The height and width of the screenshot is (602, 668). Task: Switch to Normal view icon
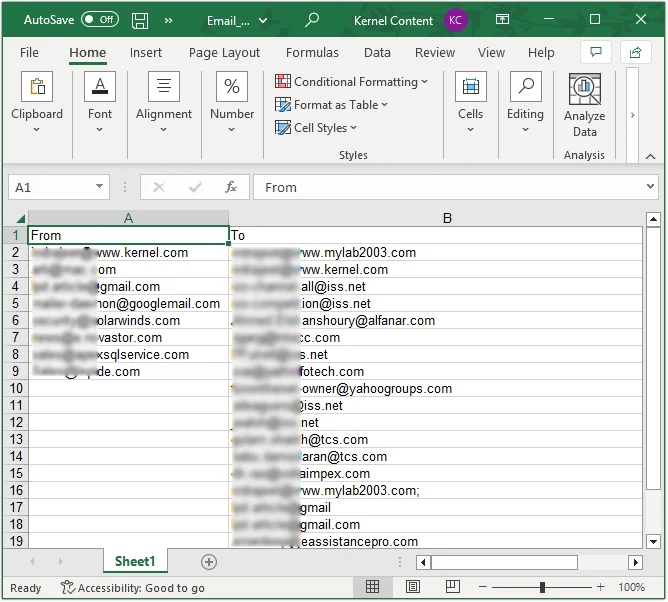click(372, 587)
